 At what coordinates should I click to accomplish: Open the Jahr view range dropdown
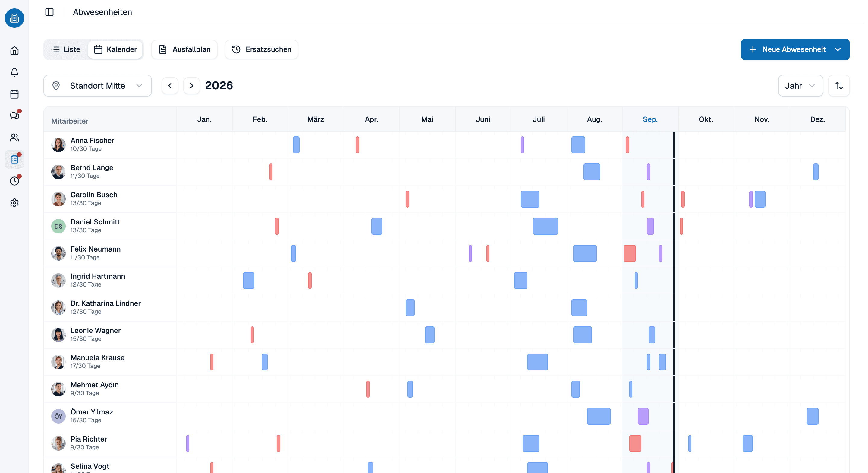[800, 86]
